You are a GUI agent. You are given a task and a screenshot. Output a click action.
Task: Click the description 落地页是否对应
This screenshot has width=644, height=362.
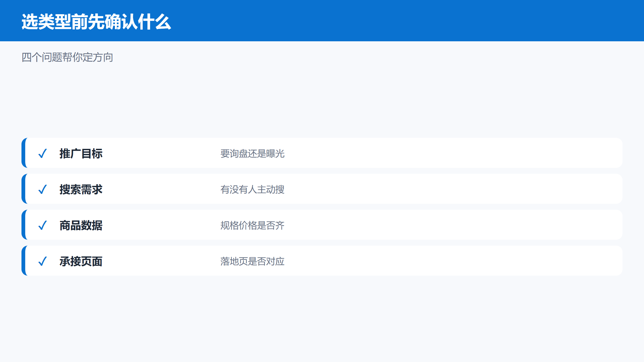[253, 261]
